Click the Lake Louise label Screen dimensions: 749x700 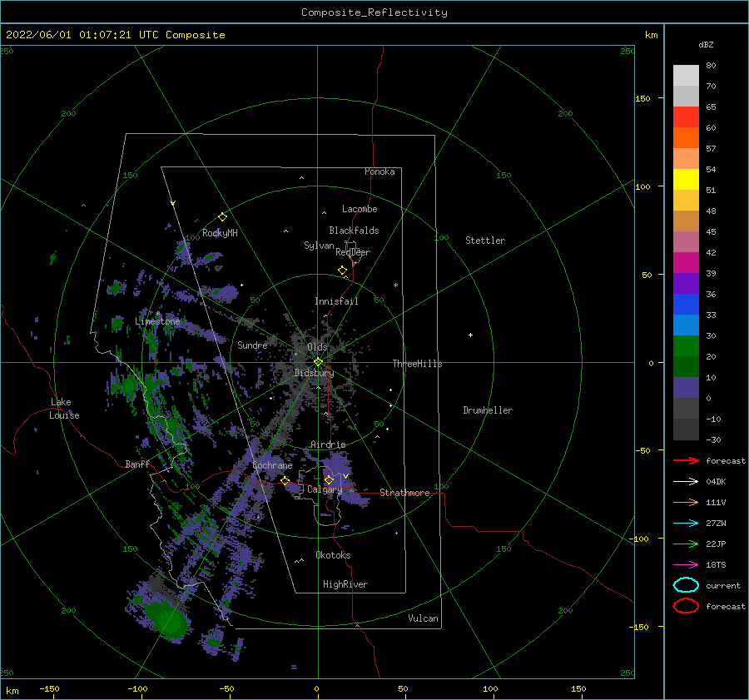64,409
